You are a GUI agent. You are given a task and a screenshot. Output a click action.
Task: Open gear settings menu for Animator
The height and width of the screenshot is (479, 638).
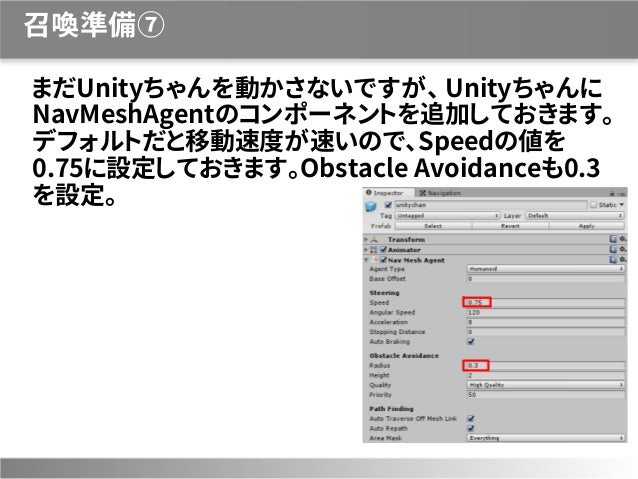pos(623,249)
